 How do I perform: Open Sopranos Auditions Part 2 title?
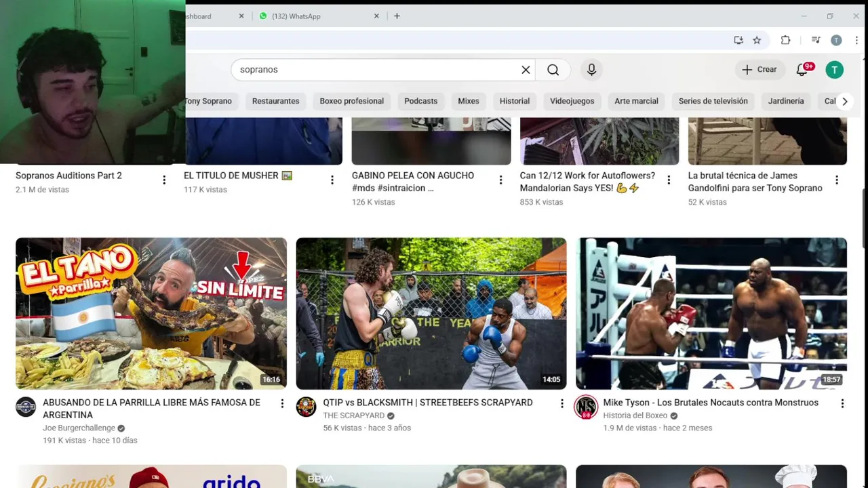pos(68,176)
